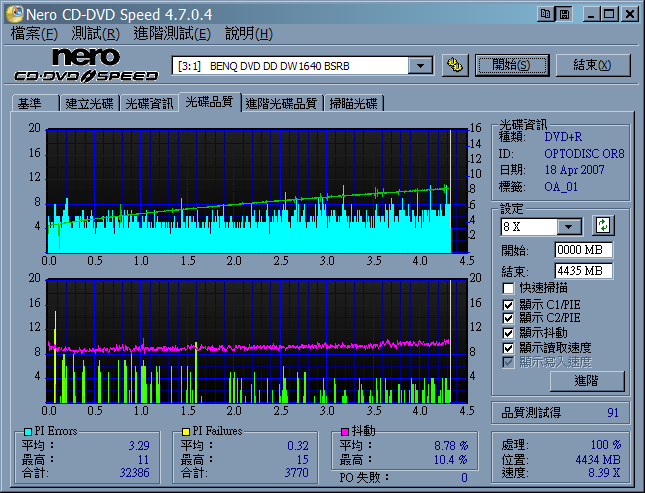
Task: Toggle the 快速掃描 quick scan checkbox
Action: pyautogui.click(x=508, y=288)
